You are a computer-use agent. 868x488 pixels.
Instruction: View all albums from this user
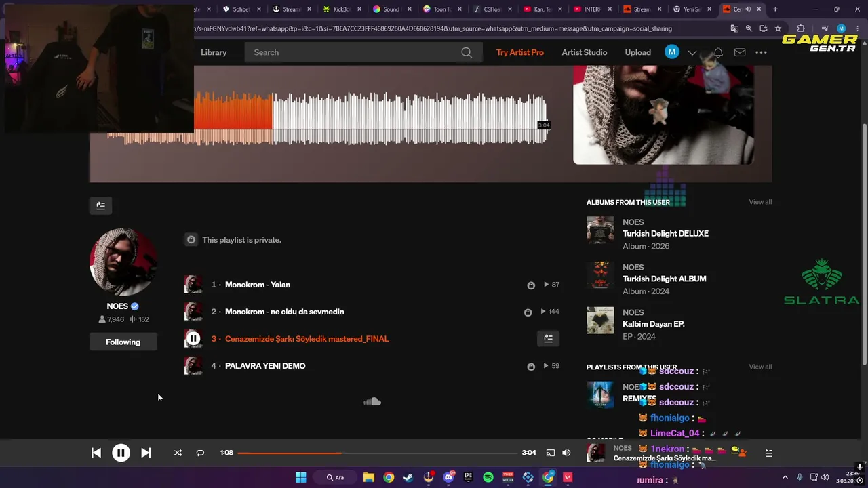click(x=760, y=202)
